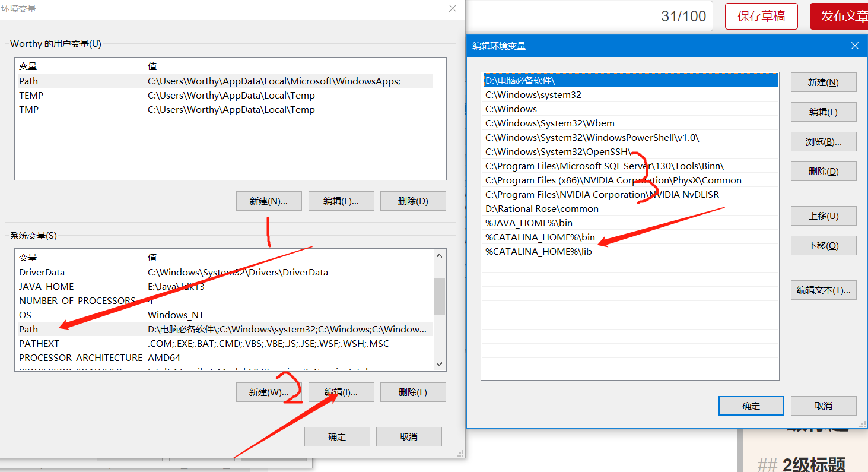The height and width of the screenshot is (472, 868).
Task: Click 编辑(I)... under system variables
Action: coord(341,392)
